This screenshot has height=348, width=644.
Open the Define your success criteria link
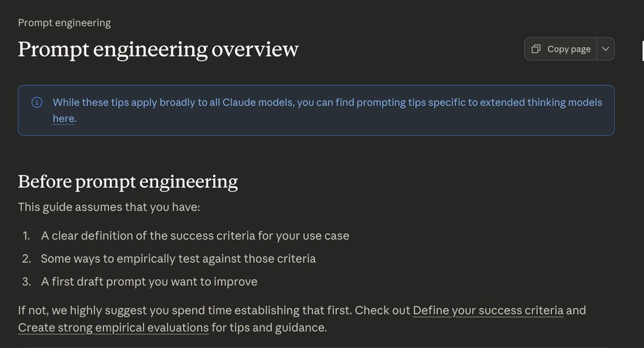tap(488, 310)
